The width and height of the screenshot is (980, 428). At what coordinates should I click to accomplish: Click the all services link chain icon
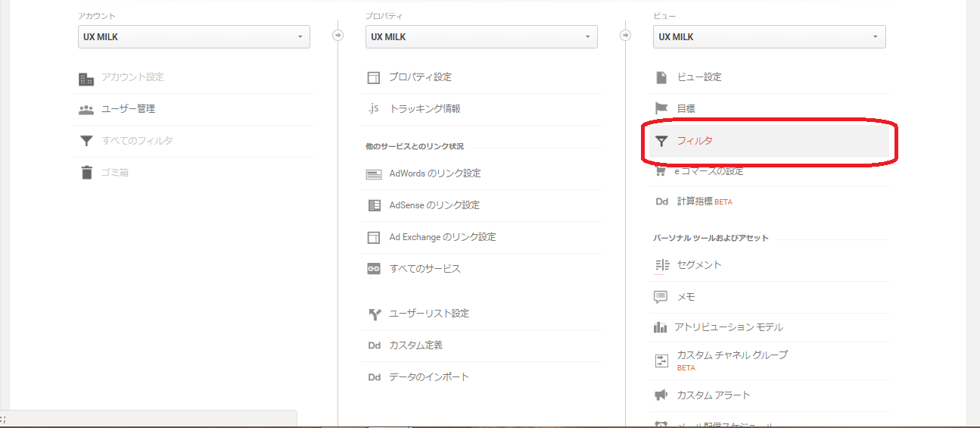click(373, 269)
